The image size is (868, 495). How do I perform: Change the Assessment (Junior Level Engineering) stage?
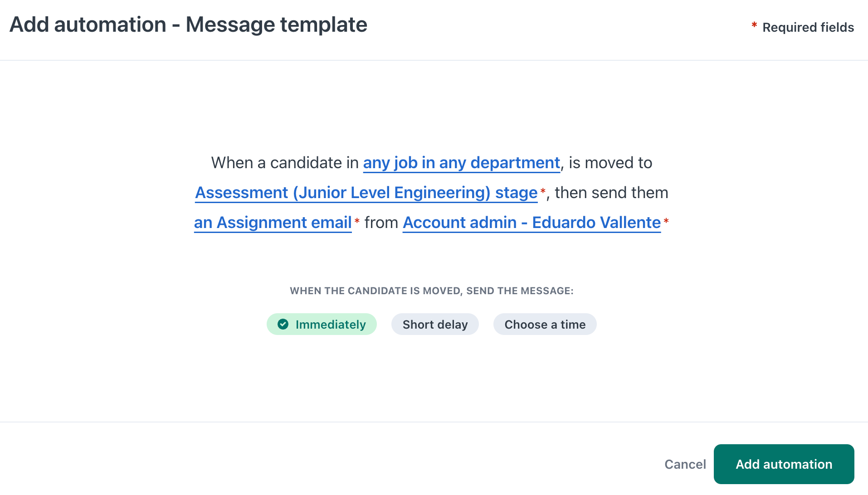click(x=366, y=193)
